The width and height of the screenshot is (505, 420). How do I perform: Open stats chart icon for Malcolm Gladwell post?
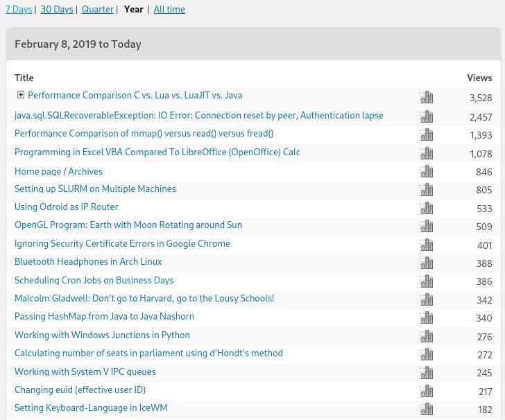(426, 299)
